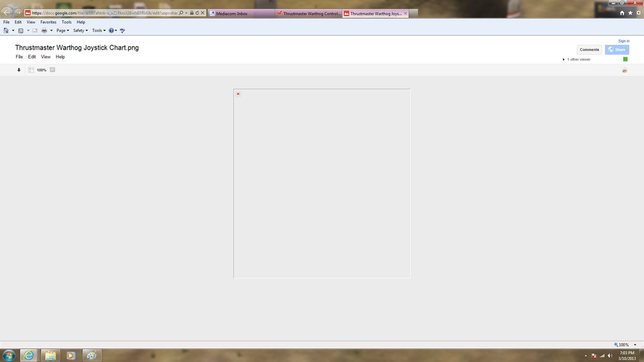Switch to the Mediacom: Inbox tab
Viewport: 644px width, 362px height.
coord(241,14)
